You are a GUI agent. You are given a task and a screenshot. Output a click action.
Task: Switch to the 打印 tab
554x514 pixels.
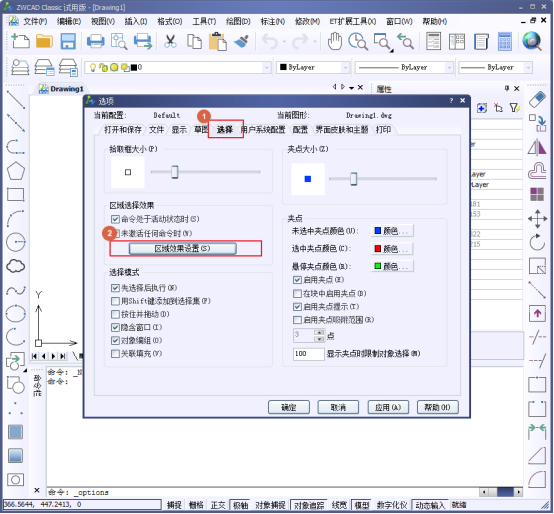[x=383, y=130]
